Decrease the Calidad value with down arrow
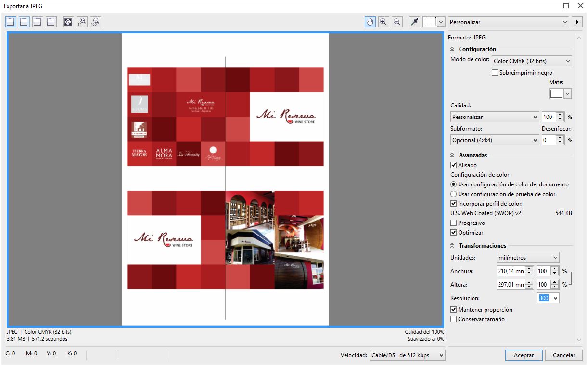The image size is (588, 367). [x=560, y=119]
